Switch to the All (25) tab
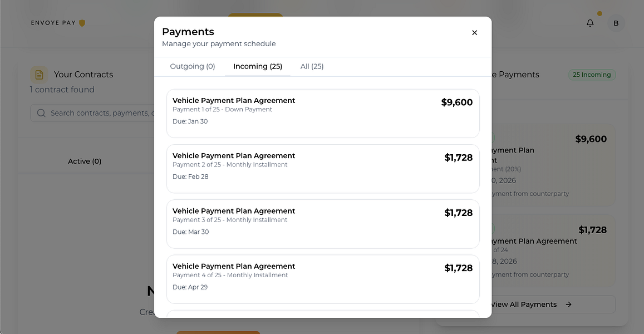The image size is (644, 334). tap(312, 66)
